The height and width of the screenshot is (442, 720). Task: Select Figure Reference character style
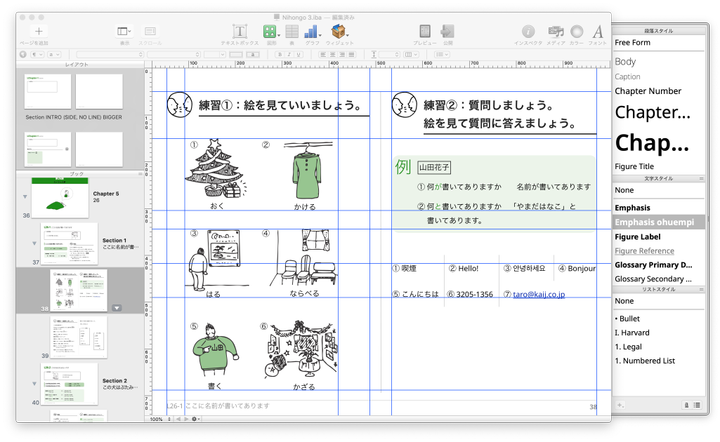pyautogui.click(x=644, y=250)
